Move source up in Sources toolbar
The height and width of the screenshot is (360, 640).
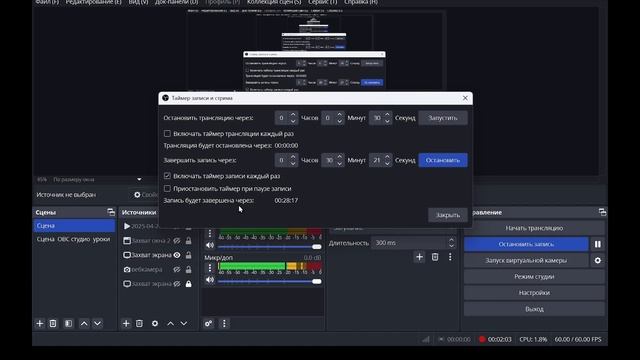171,323
